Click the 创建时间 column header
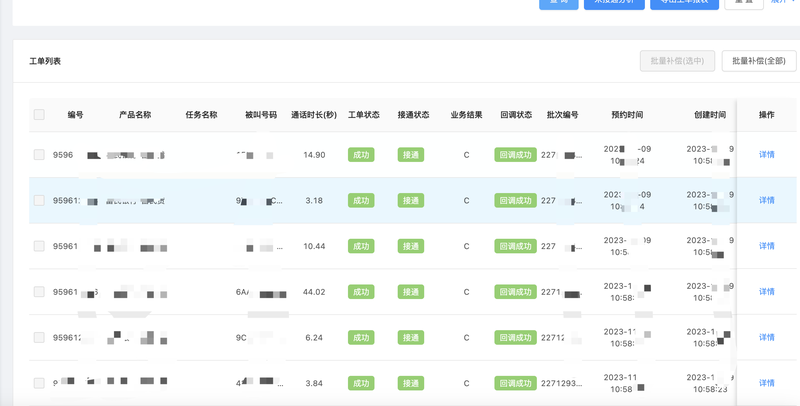 point(710,115)
